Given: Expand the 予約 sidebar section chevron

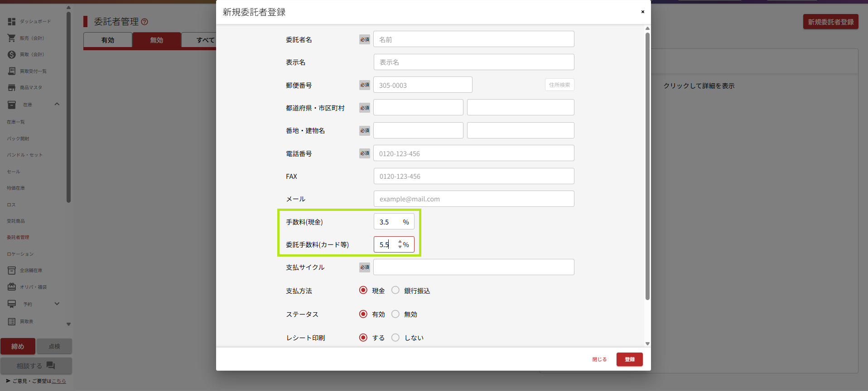Looking at the screenshot, I should (x=57, y=304).
